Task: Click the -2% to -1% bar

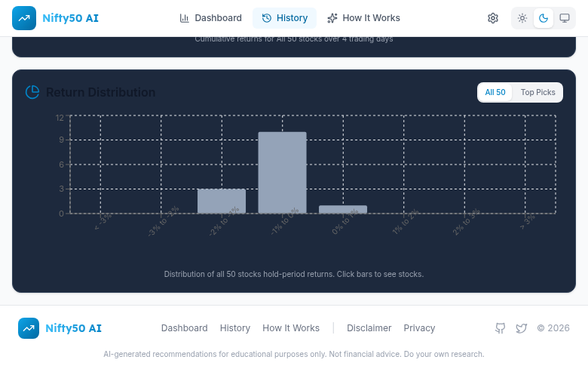Action: (222, 201)
